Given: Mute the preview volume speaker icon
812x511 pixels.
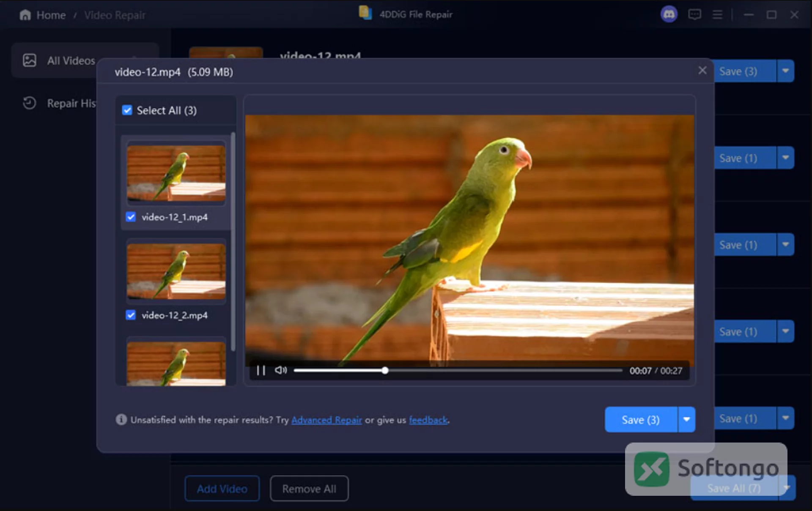Looking at the screenshot, I should (x=280, y=370).
